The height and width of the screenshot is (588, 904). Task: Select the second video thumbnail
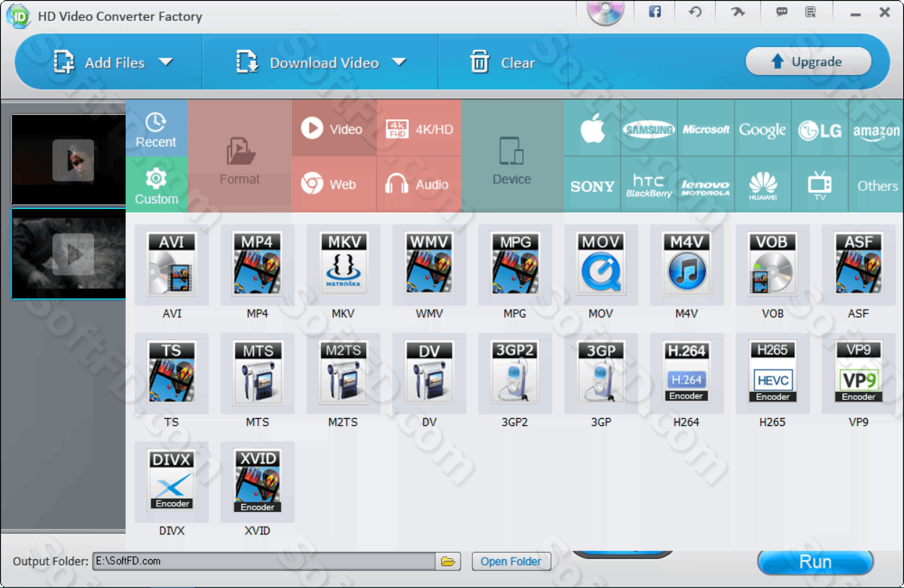69,253
